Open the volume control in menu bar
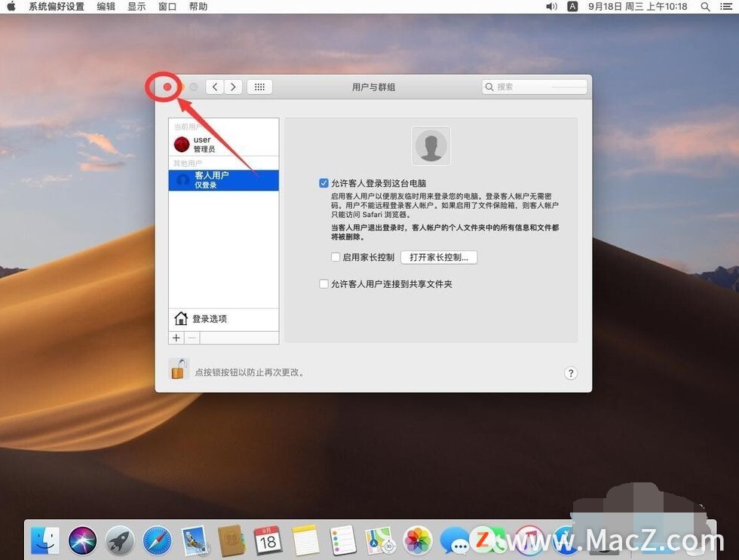Screen dimensions: 739x560 [551, 6]
